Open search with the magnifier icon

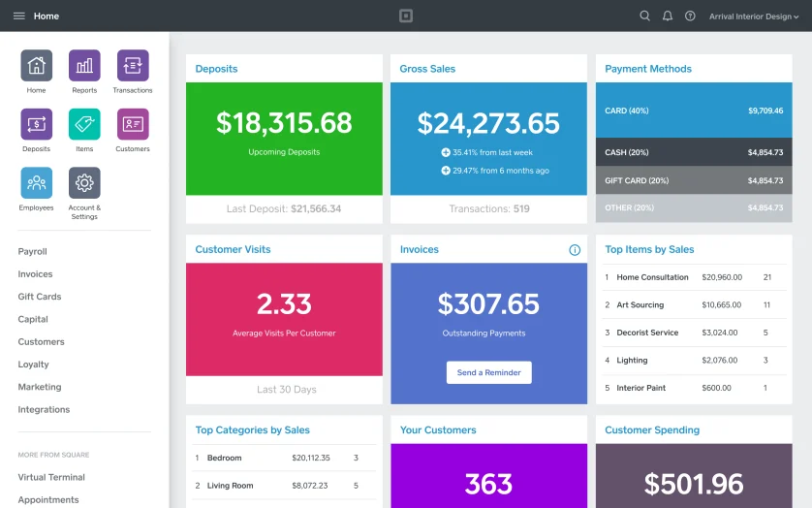[644, 16]
